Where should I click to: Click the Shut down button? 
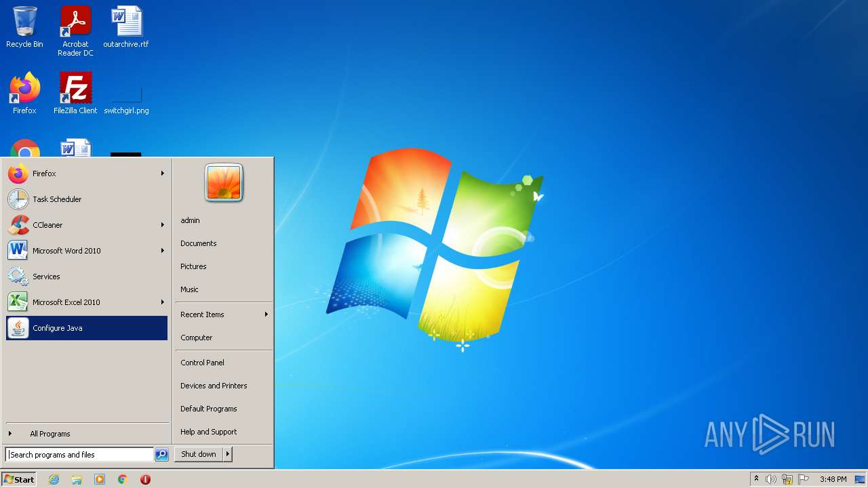199,454
